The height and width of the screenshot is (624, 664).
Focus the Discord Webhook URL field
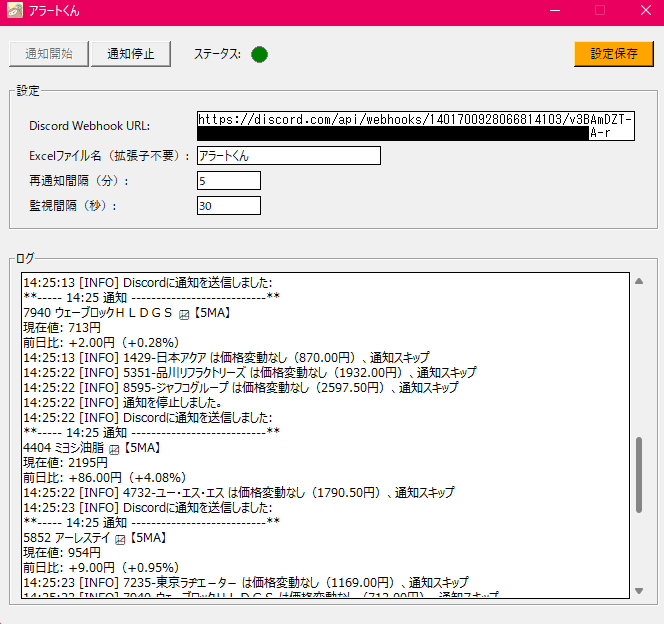point(415,126)
